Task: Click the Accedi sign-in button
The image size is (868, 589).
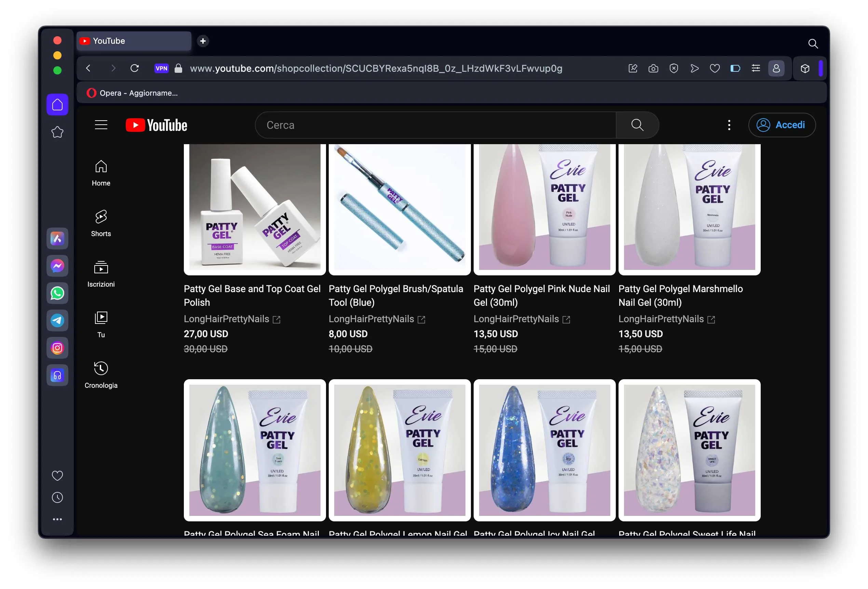Action: [782, 125]
